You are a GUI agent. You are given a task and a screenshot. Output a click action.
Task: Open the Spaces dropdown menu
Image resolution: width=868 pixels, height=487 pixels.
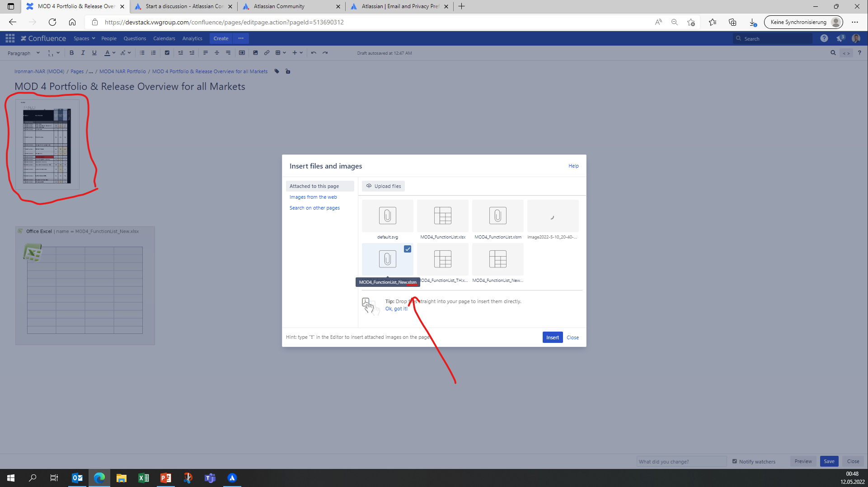coord(84,38)
